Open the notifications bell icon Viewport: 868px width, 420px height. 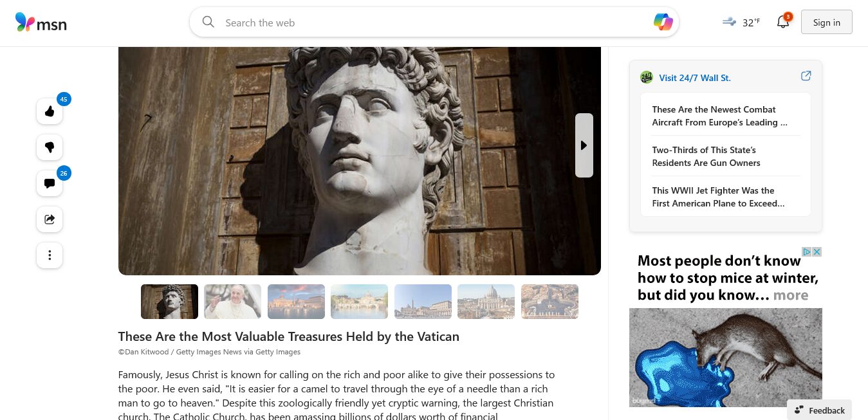click(783, 22)
